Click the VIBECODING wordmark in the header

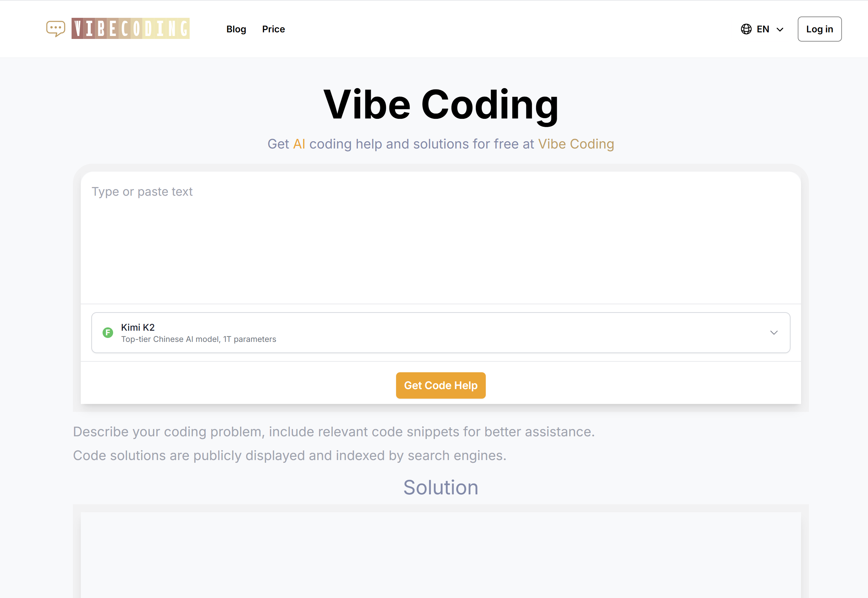(x=131, y=28)
